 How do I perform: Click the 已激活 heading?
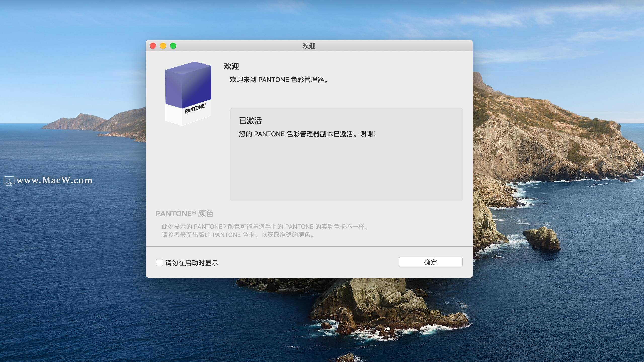(x=250, y=120)
